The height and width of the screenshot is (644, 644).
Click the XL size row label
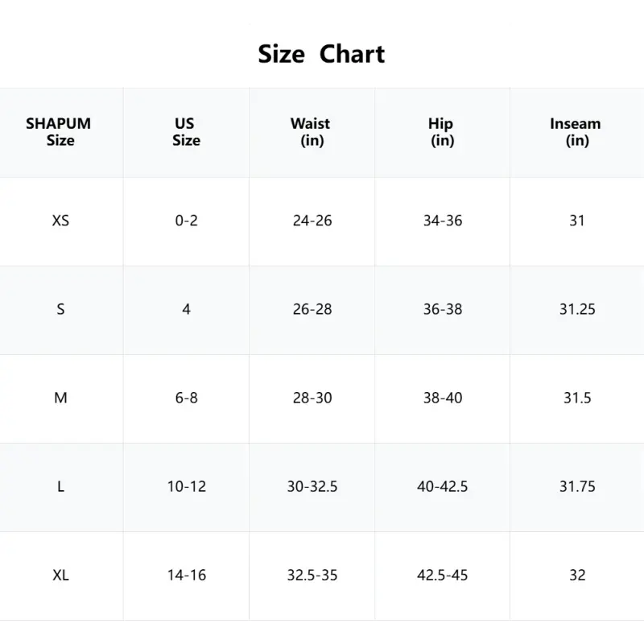click(60, 575)
